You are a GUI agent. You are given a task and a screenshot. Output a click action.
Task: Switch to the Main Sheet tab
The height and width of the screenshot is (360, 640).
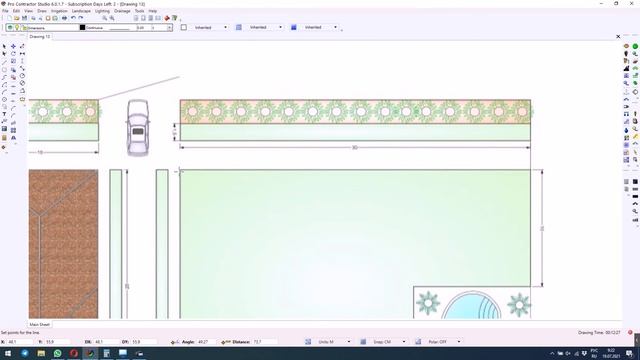[40, 324]
